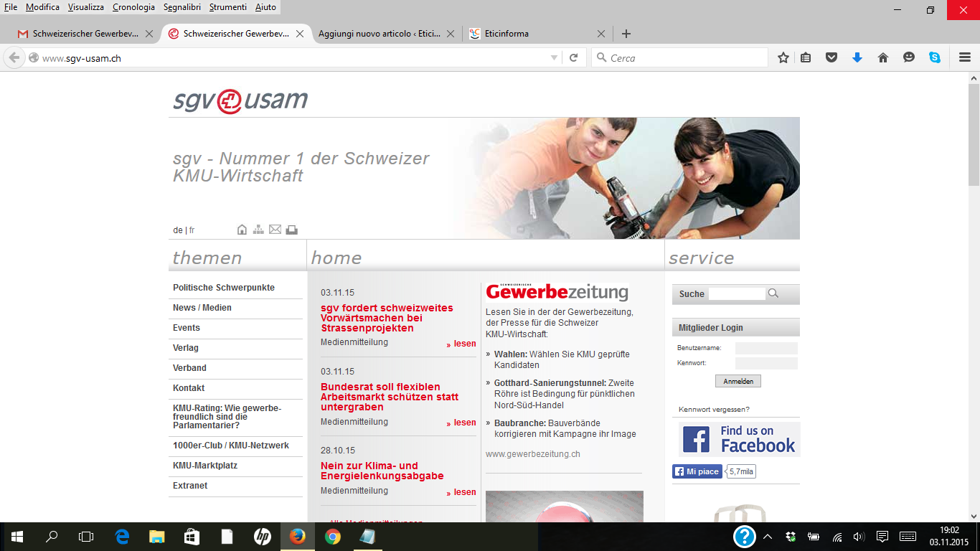Open the sitemap icon on the page
Screen dimensions: 980x551
pyautogui.click(x=258, y=230)
